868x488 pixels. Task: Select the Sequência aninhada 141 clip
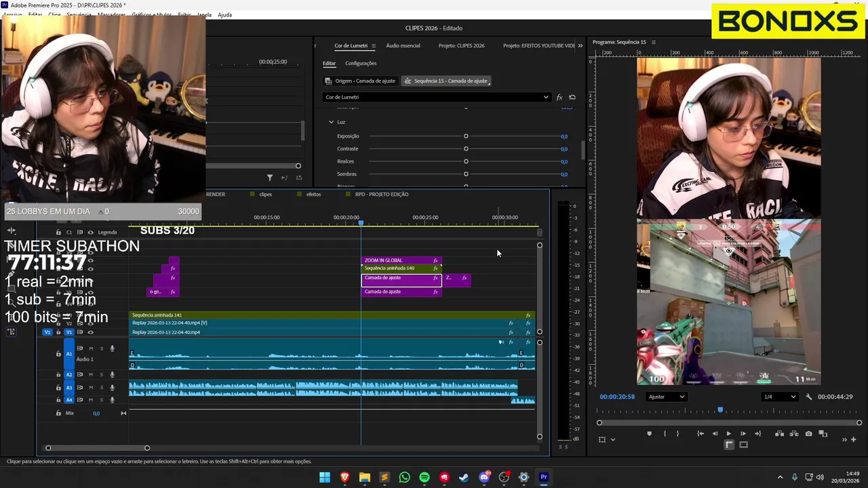click(332, 315)
